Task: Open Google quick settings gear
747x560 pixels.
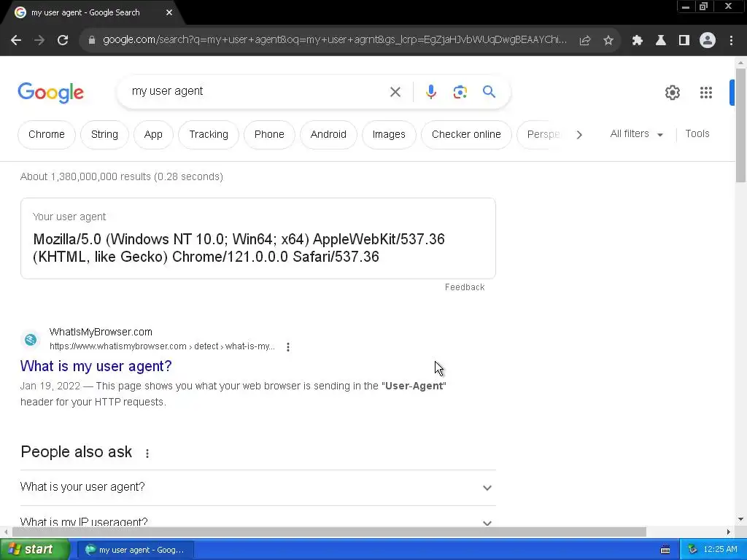Action: [x=672, y=93]
